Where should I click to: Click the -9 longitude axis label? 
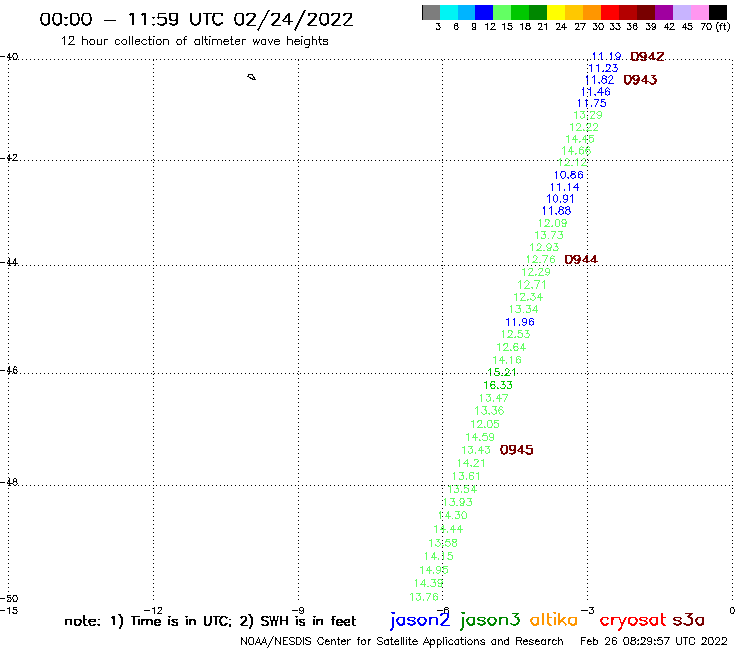[x=298, y=611]
